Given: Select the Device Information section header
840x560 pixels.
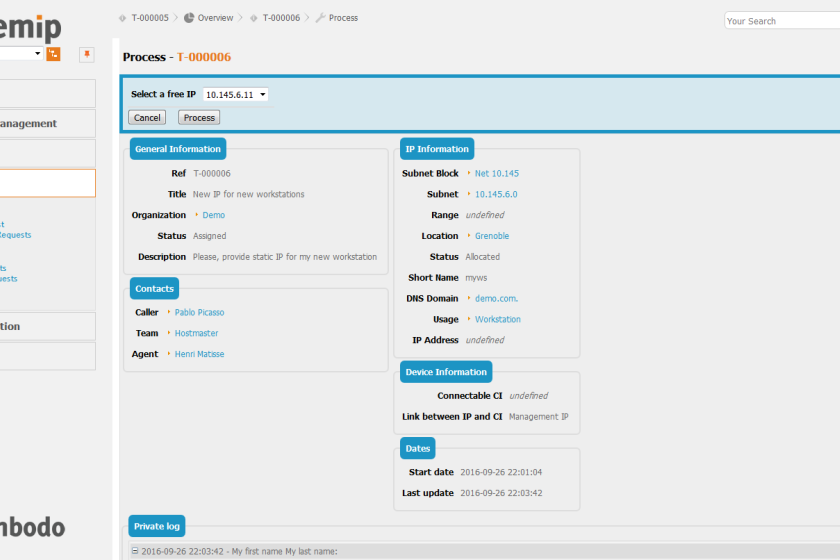Looking at the screenshot, I should [x=446, y=372].
